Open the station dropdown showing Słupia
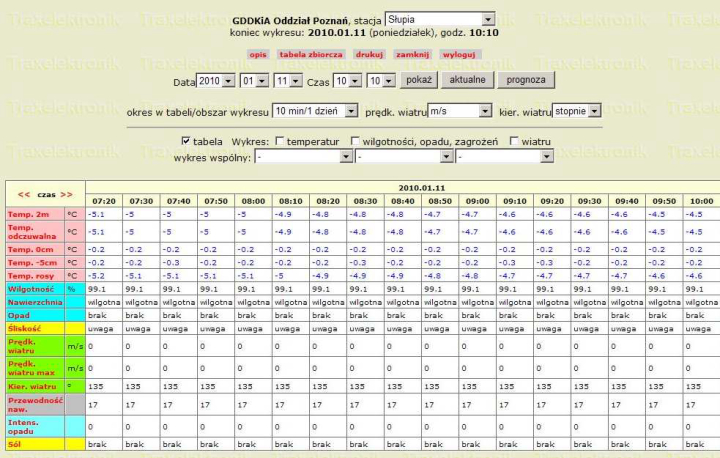The width and height of the screenshot is (720, 458). [x=439, y=19]
